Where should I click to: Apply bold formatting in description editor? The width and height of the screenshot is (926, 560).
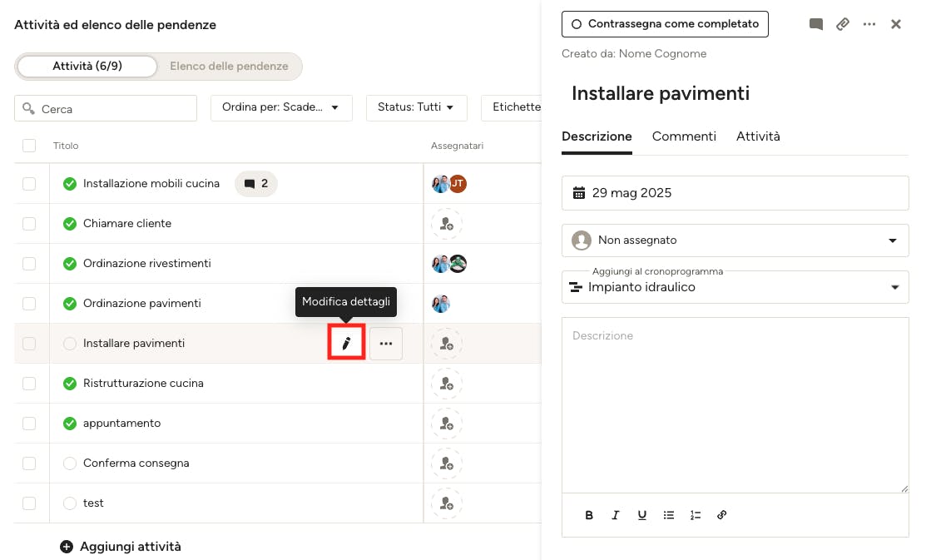tap(588, 515)
